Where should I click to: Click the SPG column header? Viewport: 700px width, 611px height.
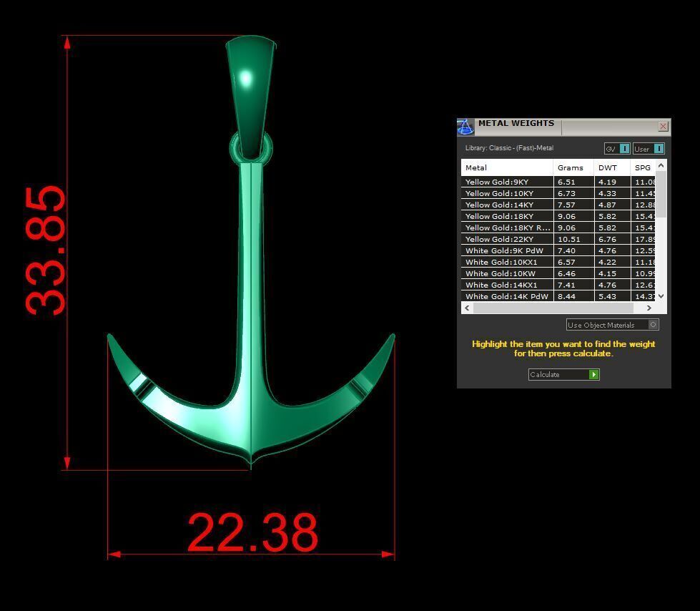click(643, 167)
